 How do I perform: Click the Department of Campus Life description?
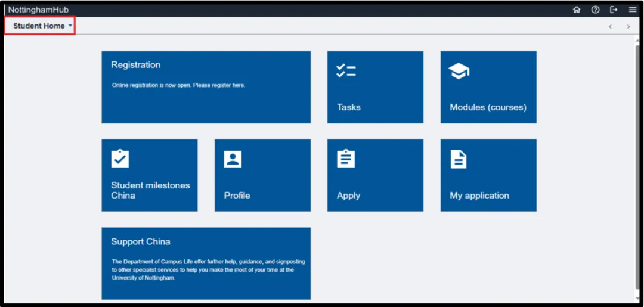pos(208,269)
